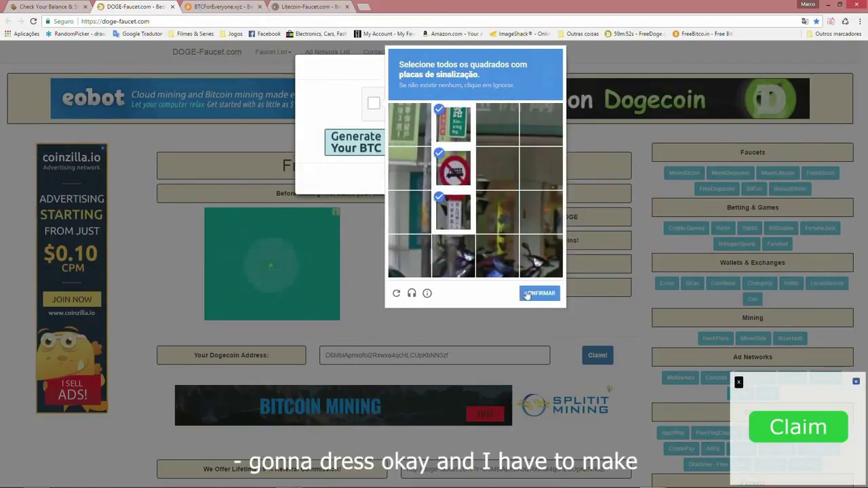Expand the Outros marcadores folder
The image size is (868, 488).
833,34
